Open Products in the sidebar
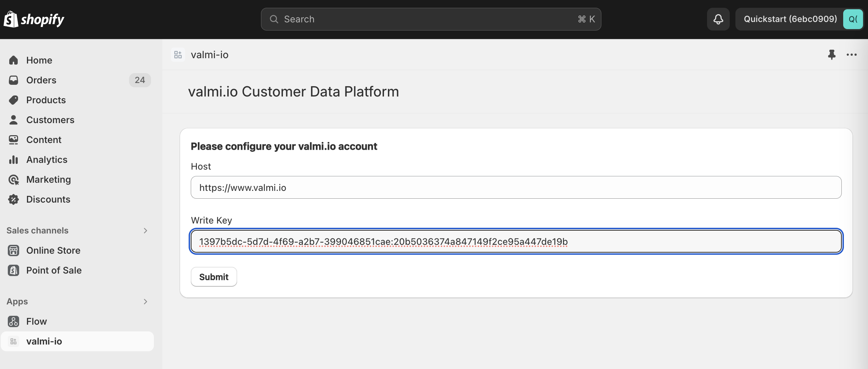Viewport: 868px width, 369px height. [x=46, y=100]
